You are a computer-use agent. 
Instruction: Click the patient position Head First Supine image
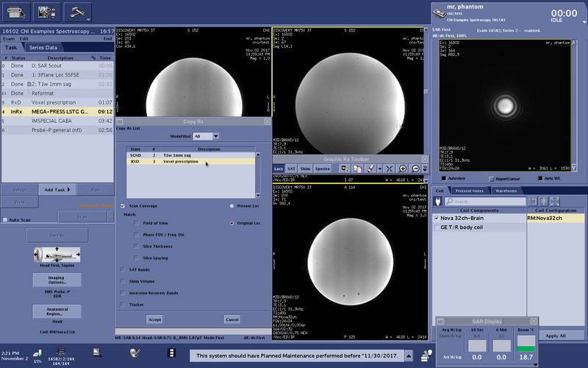[x=57, y=255]
